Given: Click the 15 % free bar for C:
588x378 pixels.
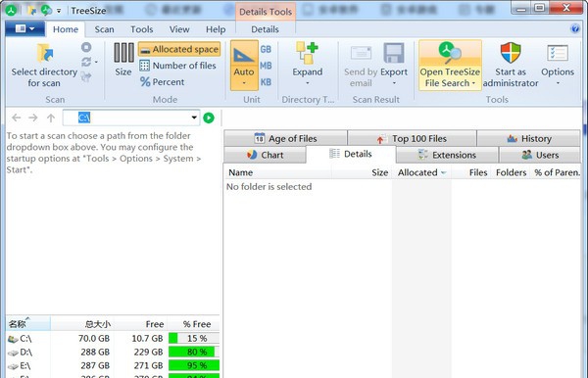Looking at the screenshot, I should coord(194,338).
